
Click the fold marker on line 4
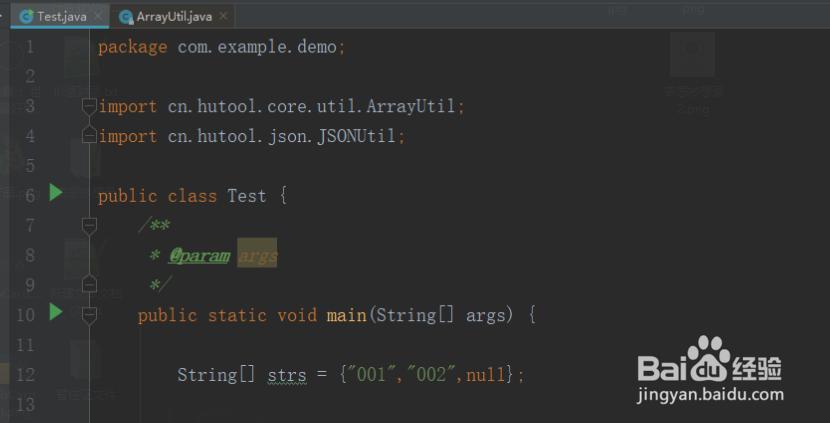point(89,135)
